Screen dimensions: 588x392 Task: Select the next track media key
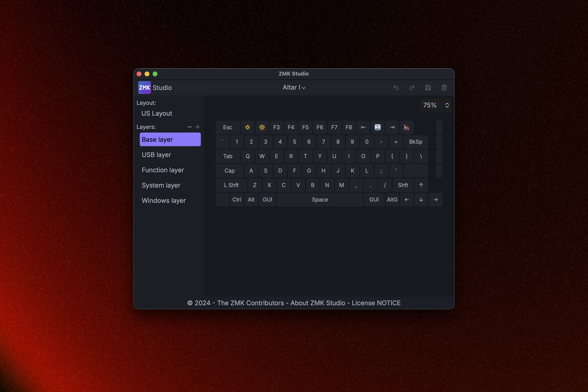pos(392,127)
